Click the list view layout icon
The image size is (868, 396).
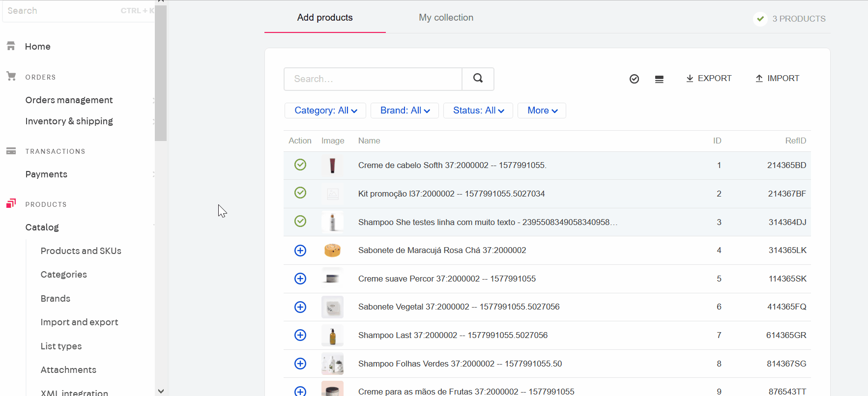[659, 79]
